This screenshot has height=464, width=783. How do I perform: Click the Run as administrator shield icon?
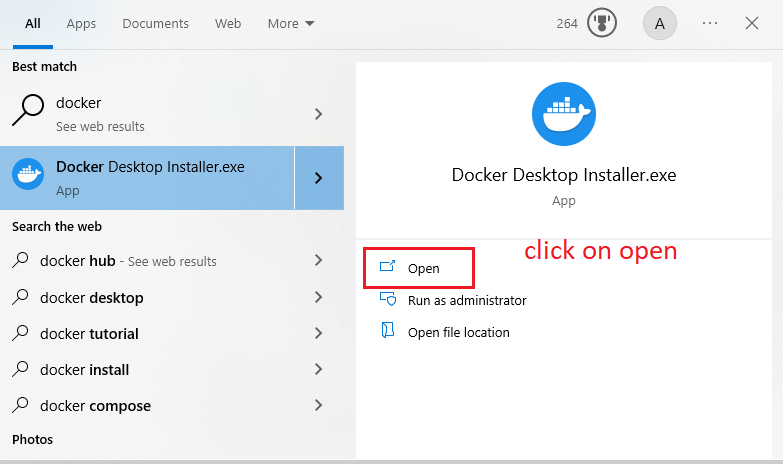(x=388, y=300)
